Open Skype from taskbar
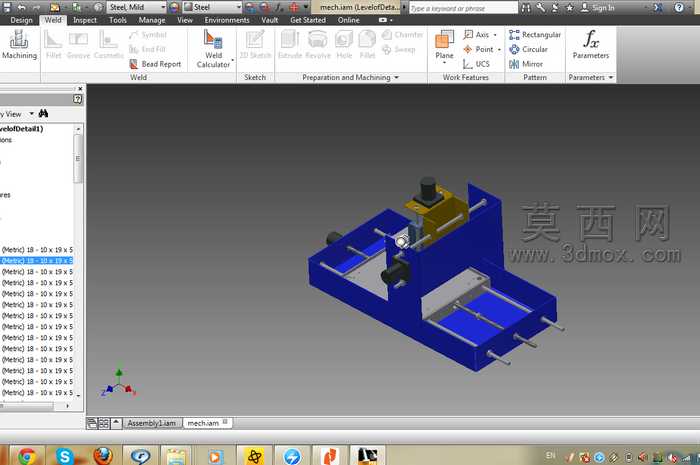This screenshot has width=700, height=465. [65, 456]
